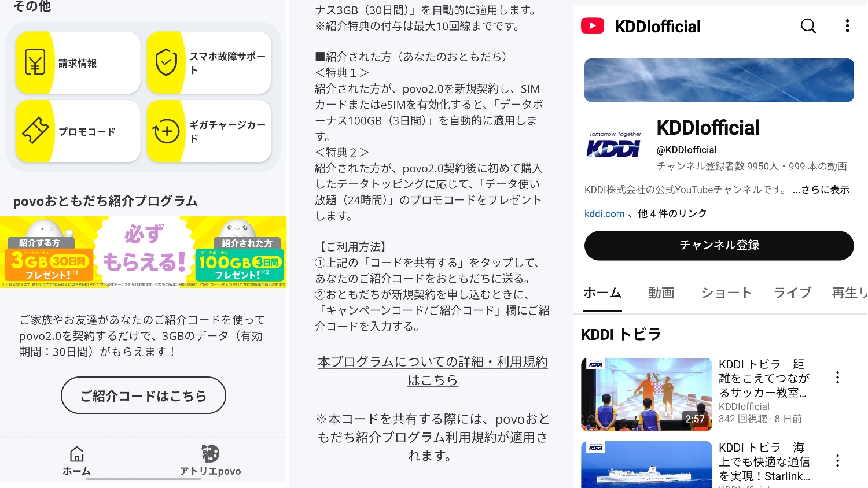Open アトリエpovo palette icon
868x488 pixels.
(210, 454)
